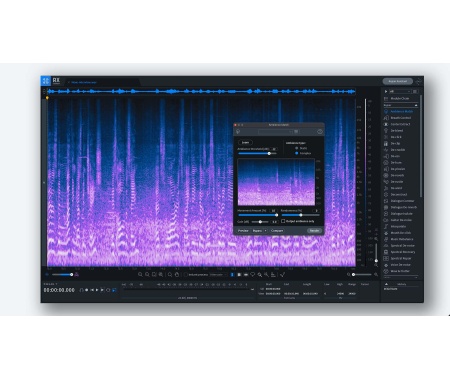450x380 pixels.
Task: Select the second Ambience type radio option
Action: tap(296, 153)
